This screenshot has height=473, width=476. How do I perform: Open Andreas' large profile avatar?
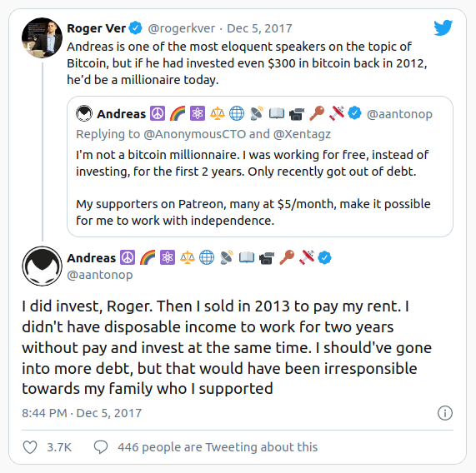[x=43, y=266]
